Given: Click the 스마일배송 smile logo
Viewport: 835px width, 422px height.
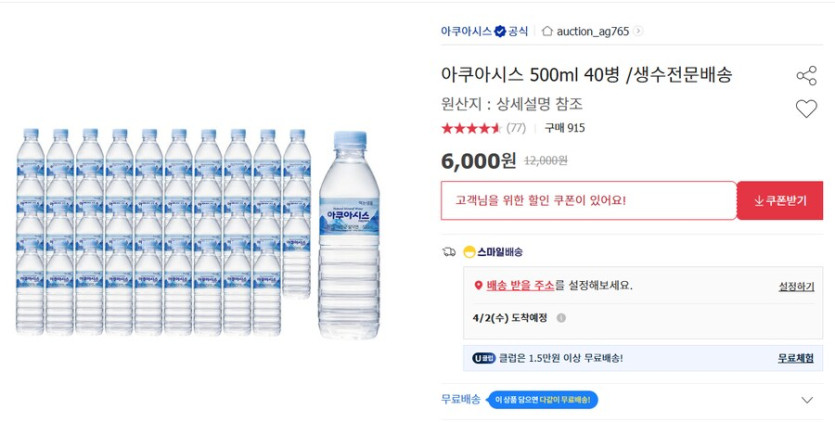Looking at the screenshot, I should point(468,252).
